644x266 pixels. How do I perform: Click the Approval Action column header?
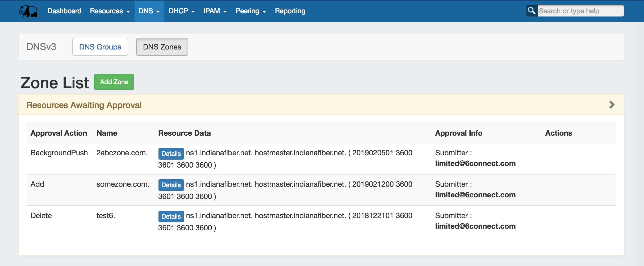click(x=59, y=133)
